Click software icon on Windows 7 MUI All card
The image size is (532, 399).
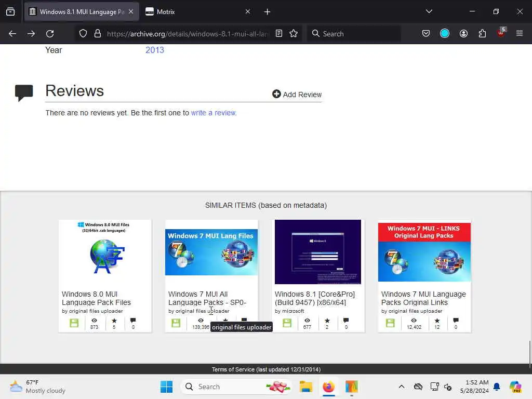point(176,323)
